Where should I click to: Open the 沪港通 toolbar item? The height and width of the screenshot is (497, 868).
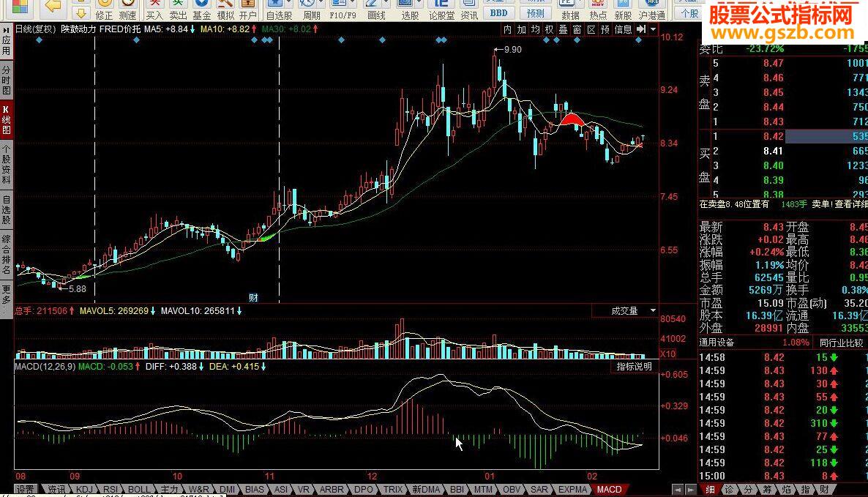[651, 10]
